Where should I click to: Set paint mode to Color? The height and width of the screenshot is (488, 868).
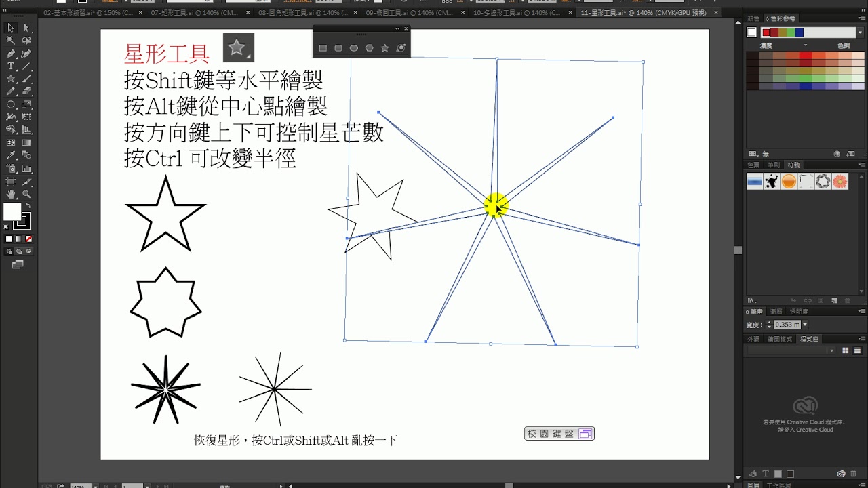click(9, 239)
